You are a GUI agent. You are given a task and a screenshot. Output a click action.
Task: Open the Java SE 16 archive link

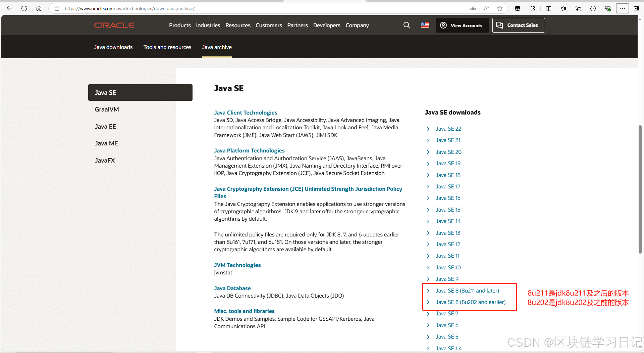448,198
